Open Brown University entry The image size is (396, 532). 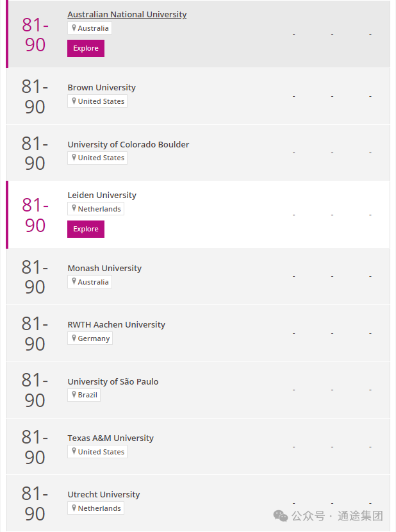pyautogui.click(x=101, y=88)
